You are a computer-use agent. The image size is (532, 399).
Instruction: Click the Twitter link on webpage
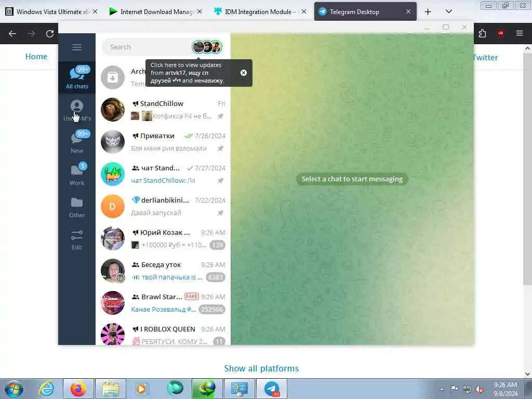486,57
